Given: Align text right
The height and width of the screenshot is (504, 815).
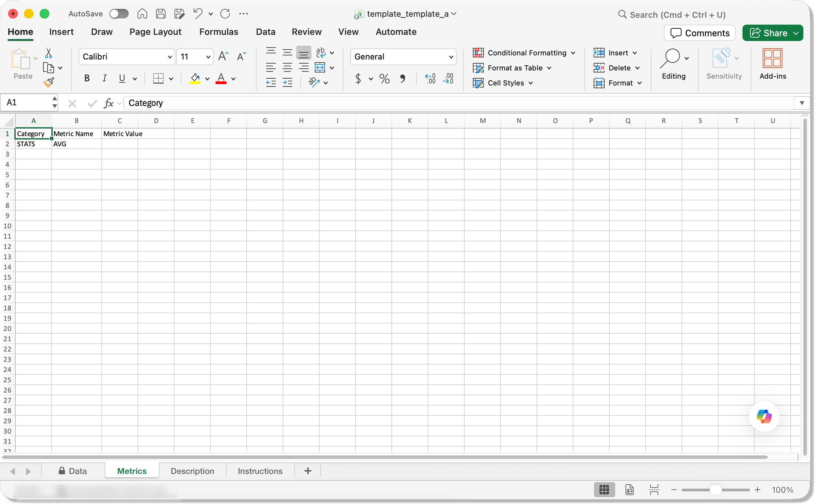Looking at the screenshot, I should click(304, 67).
